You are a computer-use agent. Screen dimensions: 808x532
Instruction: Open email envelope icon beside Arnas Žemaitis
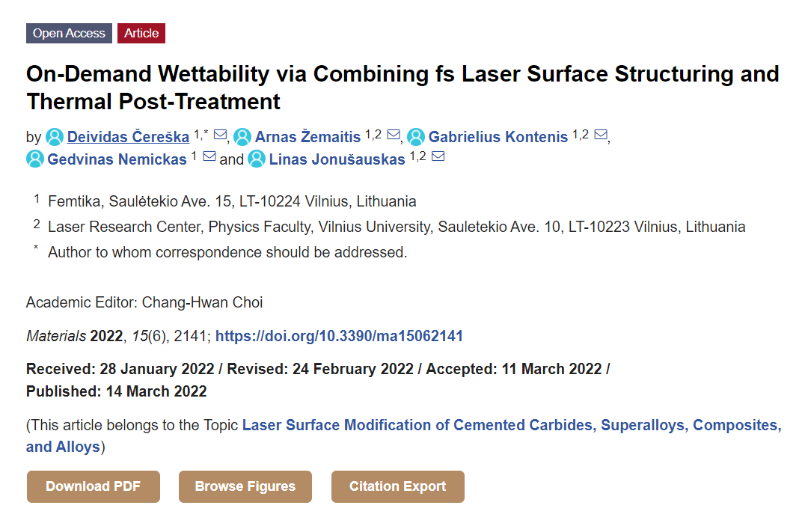click(394, 135)
